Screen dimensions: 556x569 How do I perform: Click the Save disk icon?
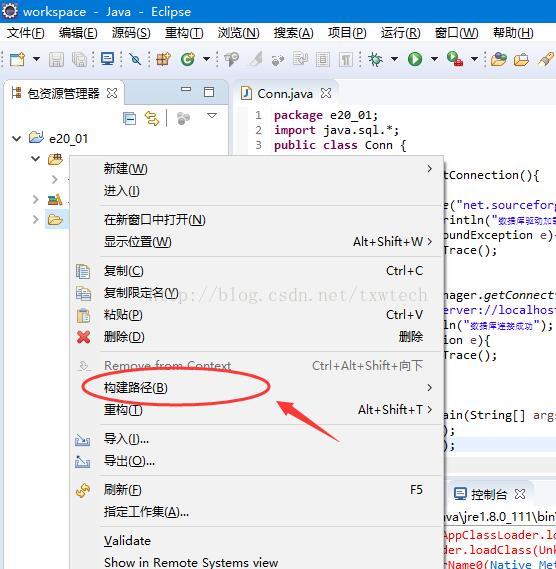tap(56, 60)
